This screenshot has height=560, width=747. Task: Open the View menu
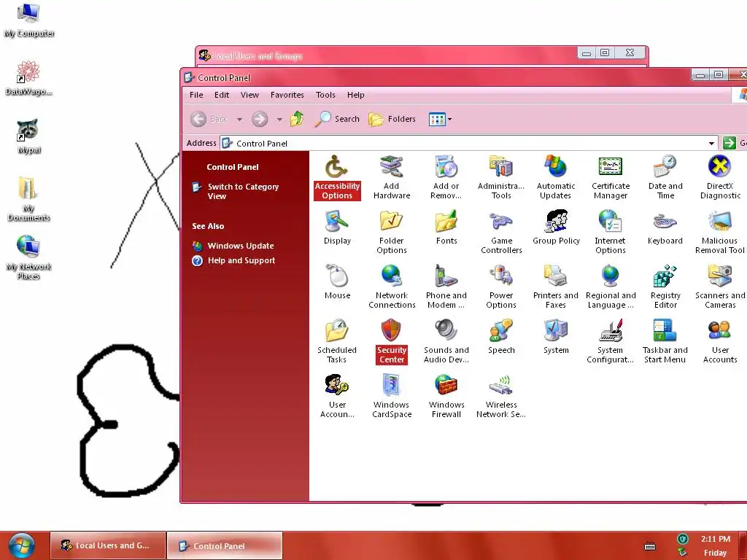(x=249, y=95)
